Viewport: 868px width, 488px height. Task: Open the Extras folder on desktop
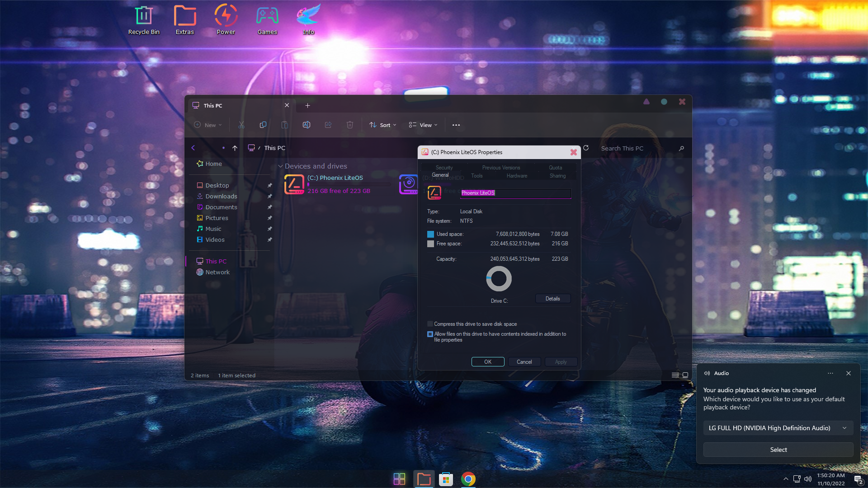click(x=185, y=20)
